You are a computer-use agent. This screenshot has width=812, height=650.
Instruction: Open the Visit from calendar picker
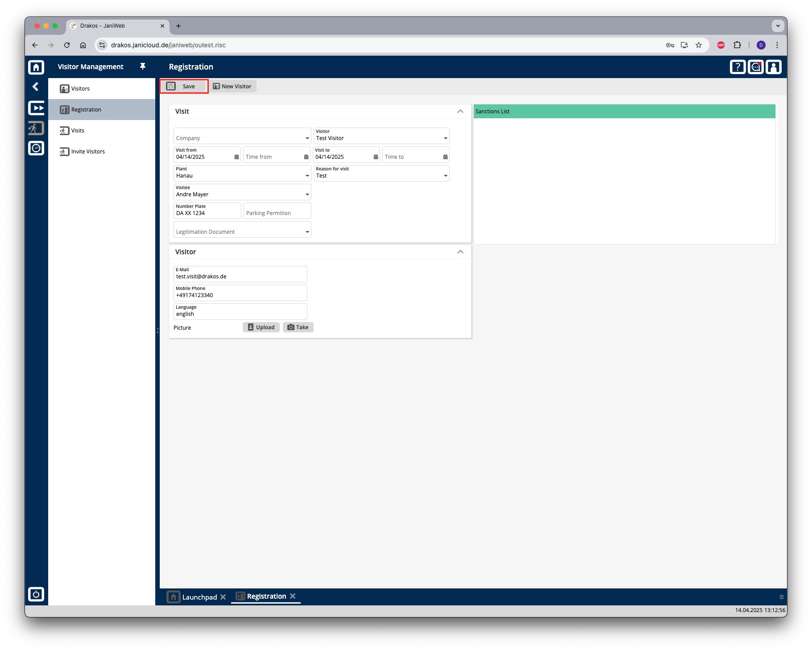click(236, 157)
